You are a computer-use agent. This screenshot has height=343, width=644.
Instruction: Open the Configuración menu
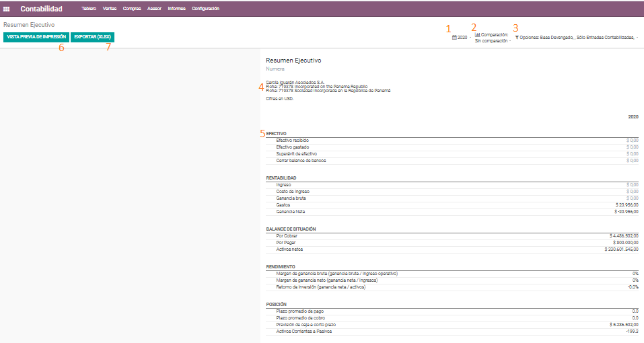click(205, 9)
